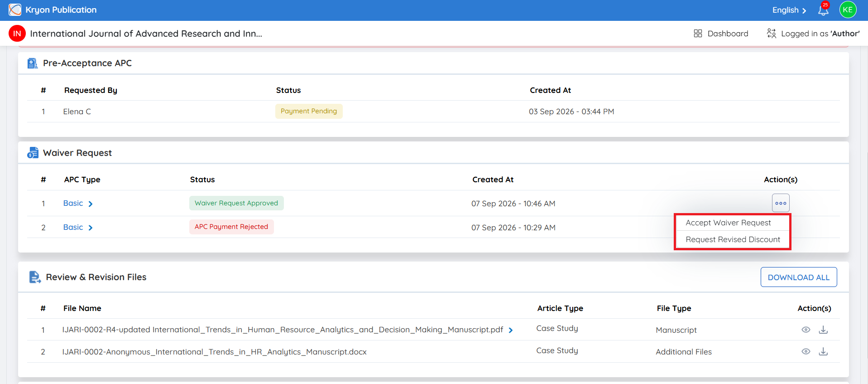Click the Kryon Publication logo icon
Viewport: 868px width, 384px height.
click(x=15, y=10)
